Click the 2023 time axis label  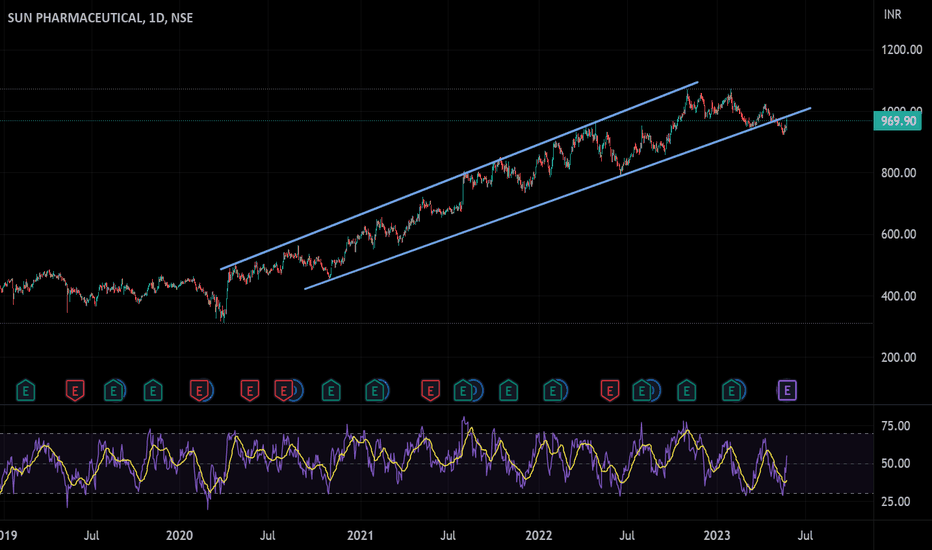coord(717,535)
